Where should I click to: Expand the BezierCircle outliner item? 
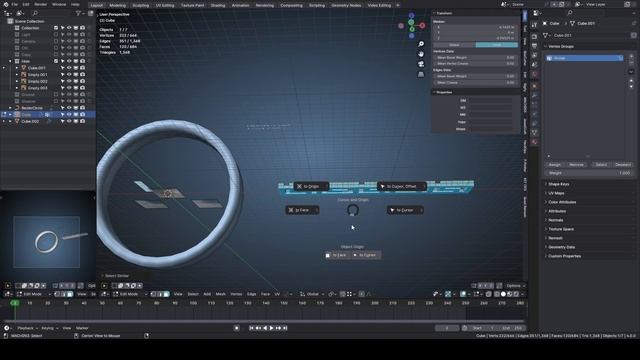pos(10,108)
